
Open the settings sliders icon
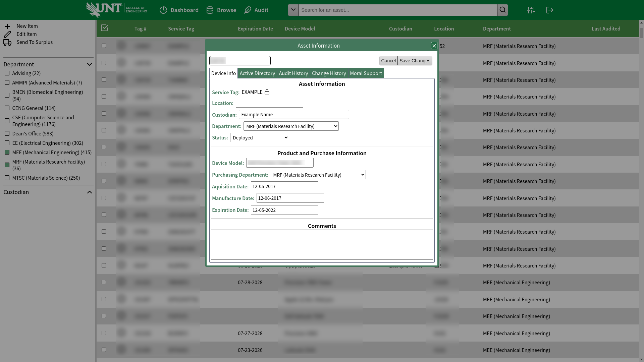click(531, 10)
